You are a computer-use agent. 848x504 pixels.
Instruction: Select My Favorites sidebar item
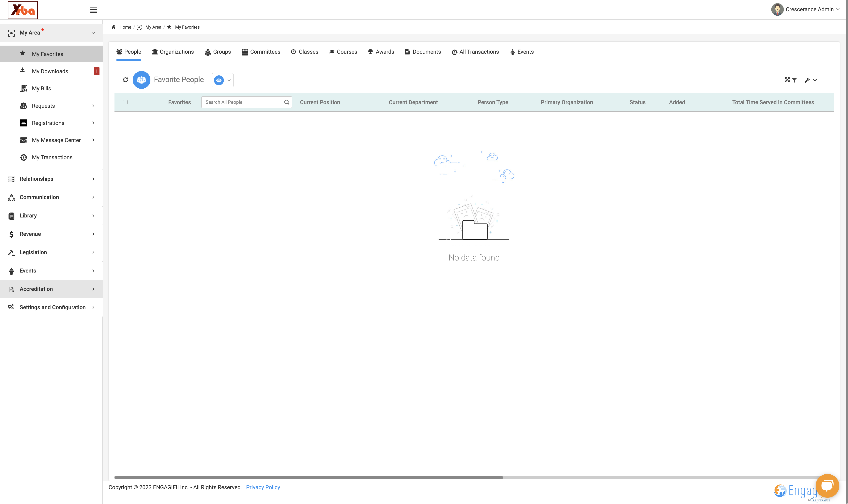[51, 54]
